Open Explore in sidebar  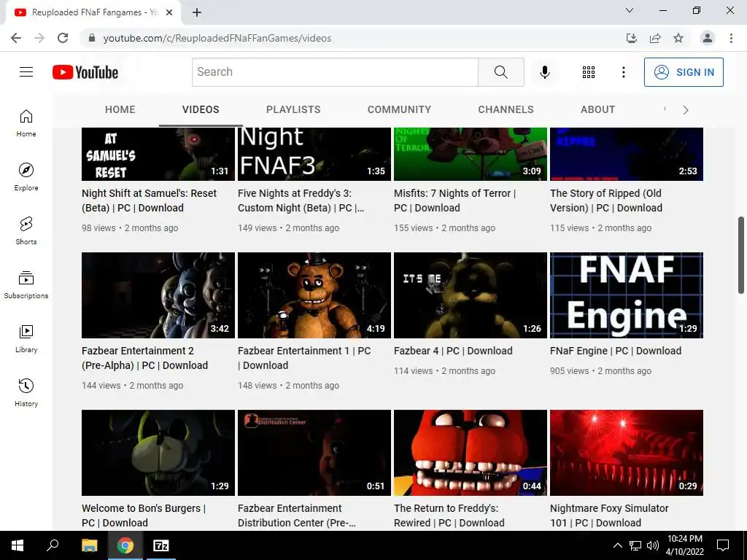[x=26, y=176]
